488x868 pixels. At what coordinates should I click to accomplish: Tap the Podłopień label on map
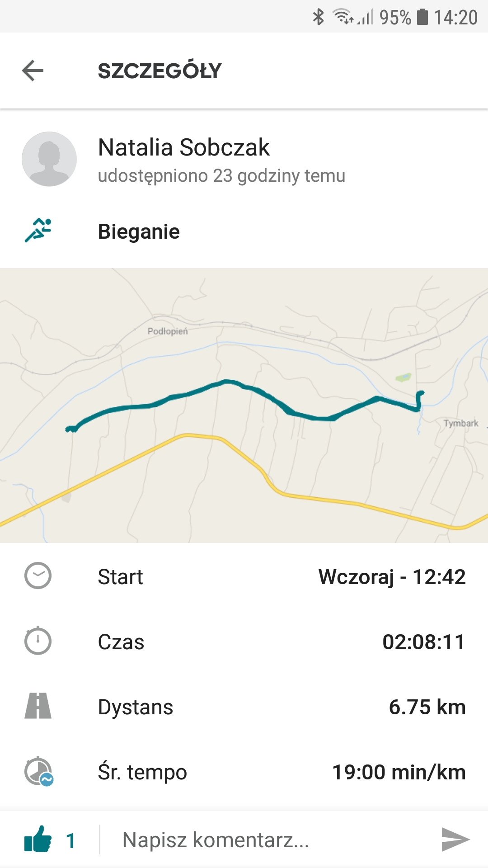[168, 331]
